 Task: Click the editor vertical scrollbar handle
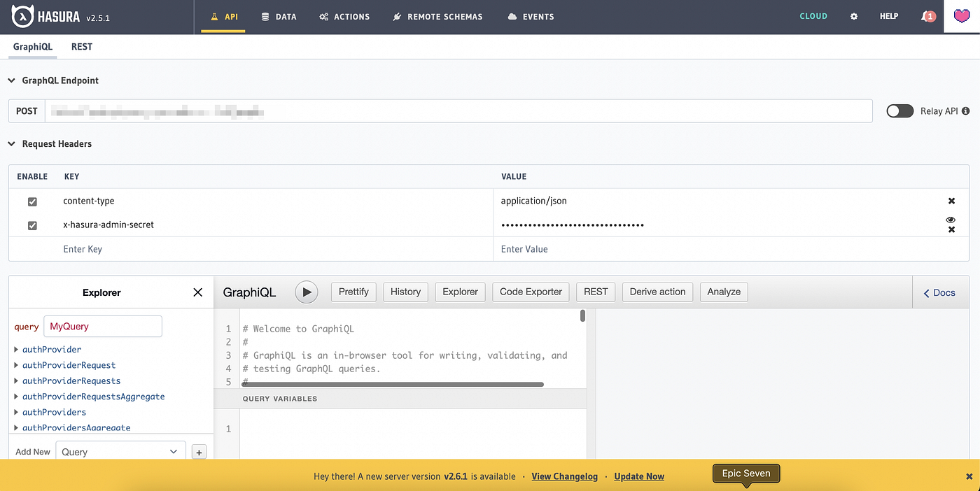pos(582,315)
